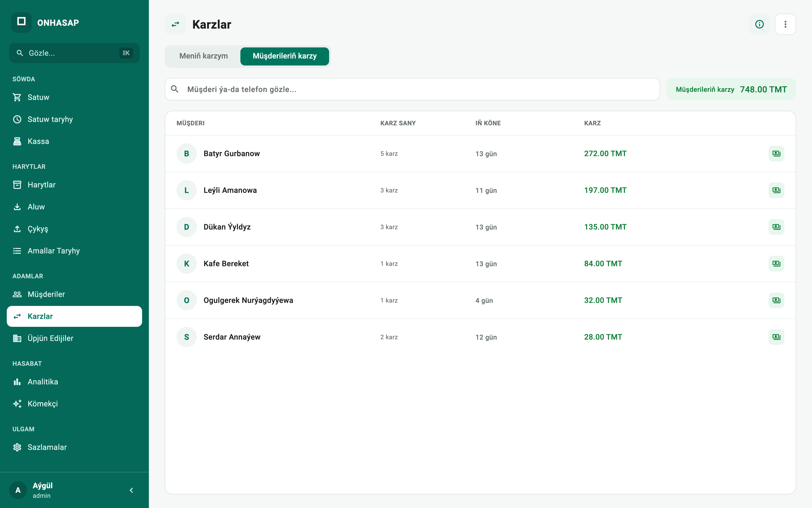Screen dimensions: 812x508
Task: Open Amallar Taryhy
Action: tap(74, 251)
